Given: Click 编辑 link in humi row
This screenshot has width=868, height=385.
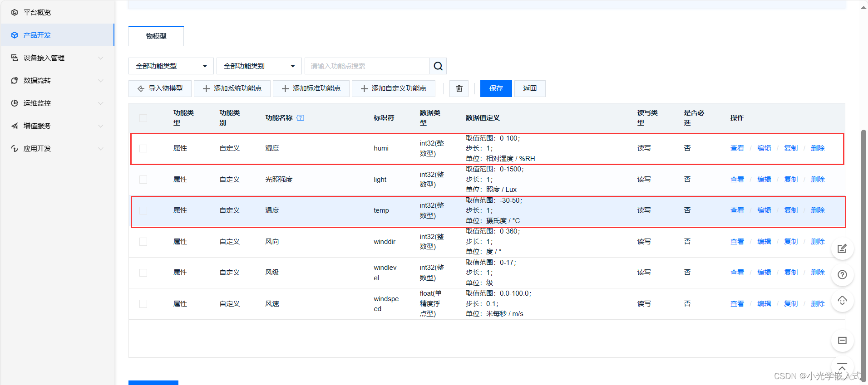Looking at the screenshot, I should click(x=764, y=148).
